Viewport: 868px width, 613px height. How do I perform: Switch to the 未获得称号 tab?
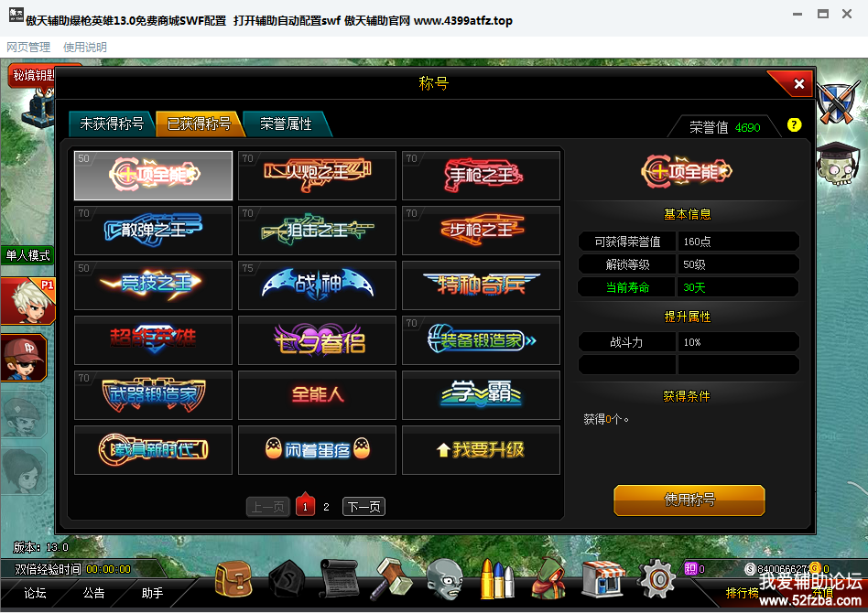point(112,124)
